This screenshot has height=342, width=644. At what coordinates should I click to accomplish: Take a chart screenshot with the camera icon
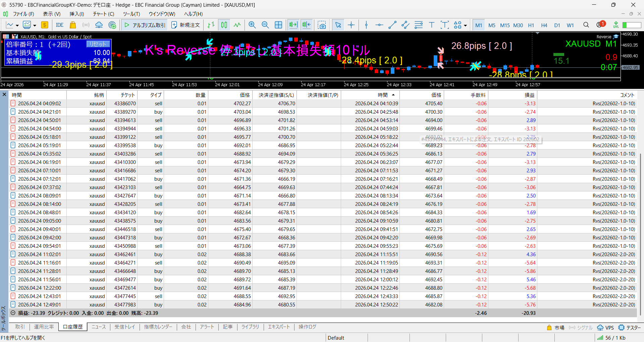[322, 25]
